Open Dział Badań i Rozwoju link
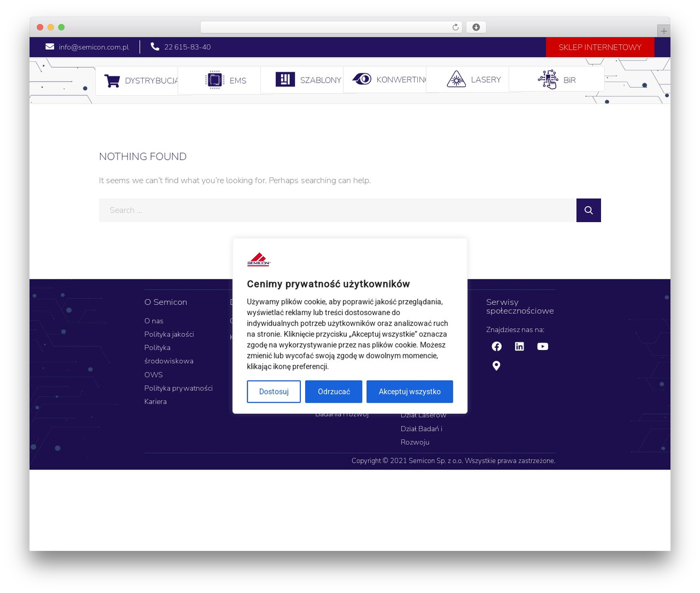This screenshot has width=700, height=593. 422,435
